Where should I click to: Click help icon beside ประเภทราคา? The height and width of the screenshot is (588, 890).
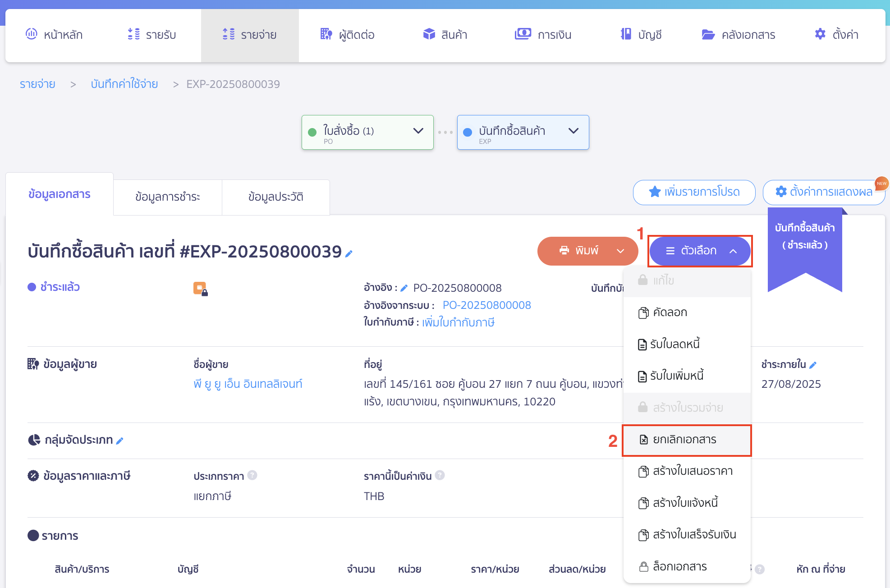coord(252,475)
